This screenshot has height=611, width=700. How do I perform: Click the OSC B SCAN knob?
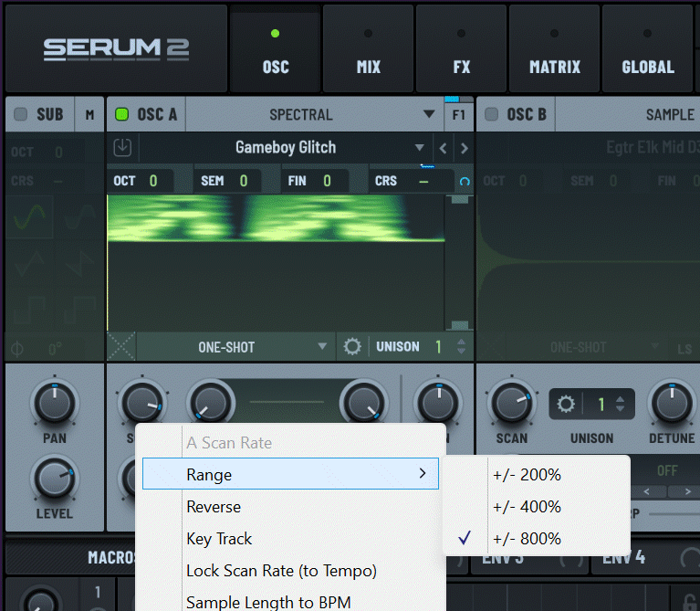point(512,403)
